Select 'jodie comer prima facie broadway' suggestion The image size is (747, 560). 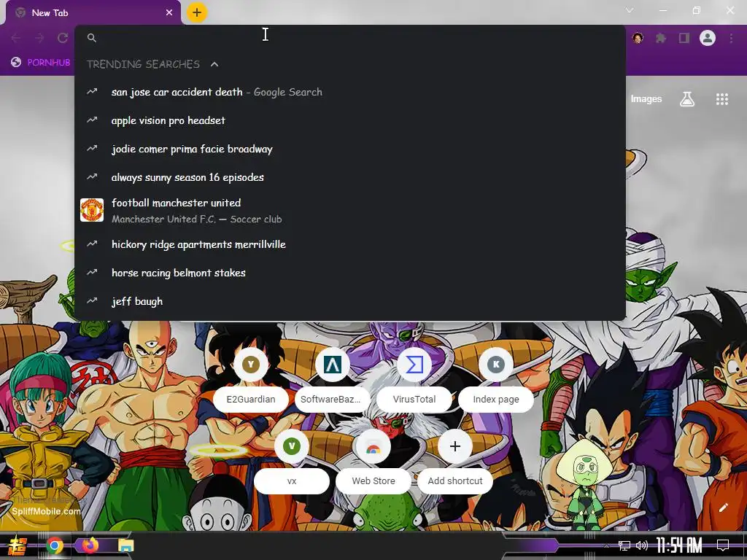pyautogui.click(x=350, y=149)
